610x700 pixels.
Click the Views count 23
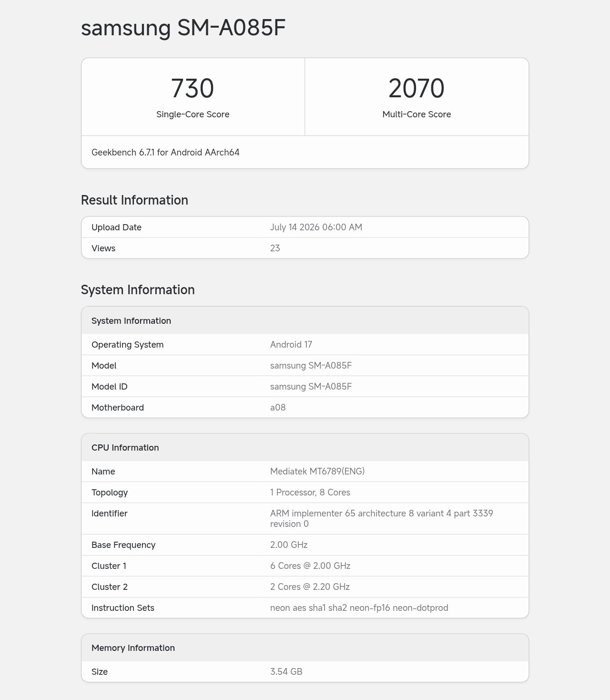click(275, 248)
